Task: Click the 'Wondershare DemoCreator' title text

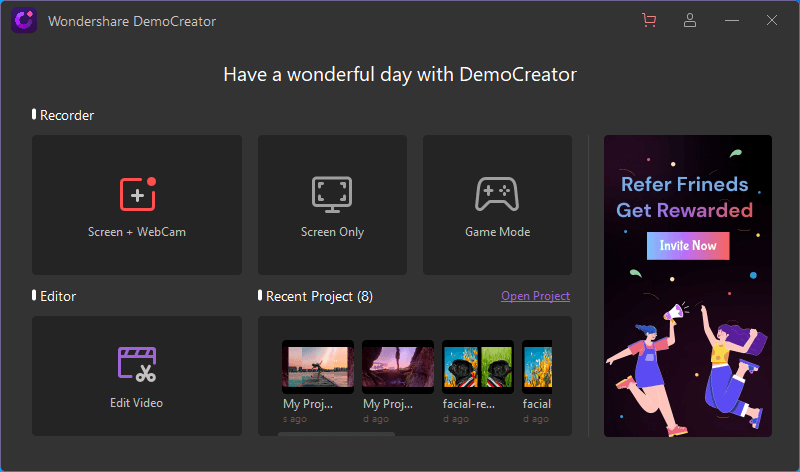Action: click(132, 21)
